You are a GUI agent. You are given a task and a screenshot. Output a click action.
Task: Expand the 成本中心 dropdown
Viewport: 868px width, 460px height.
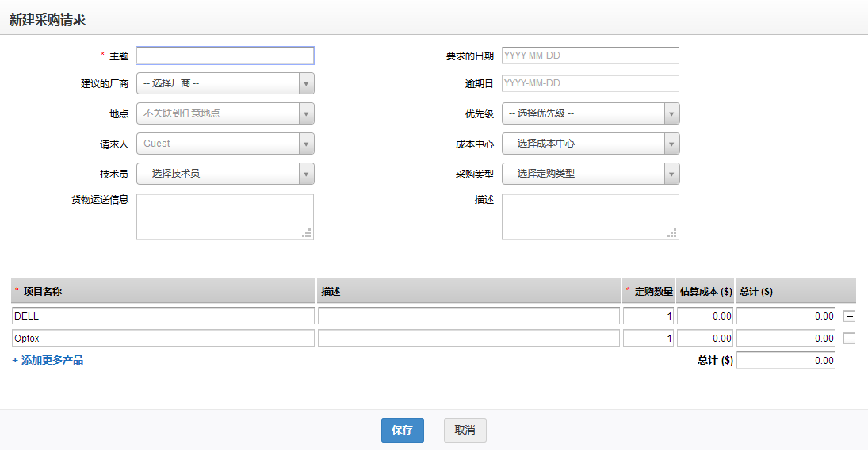point(591,144)
